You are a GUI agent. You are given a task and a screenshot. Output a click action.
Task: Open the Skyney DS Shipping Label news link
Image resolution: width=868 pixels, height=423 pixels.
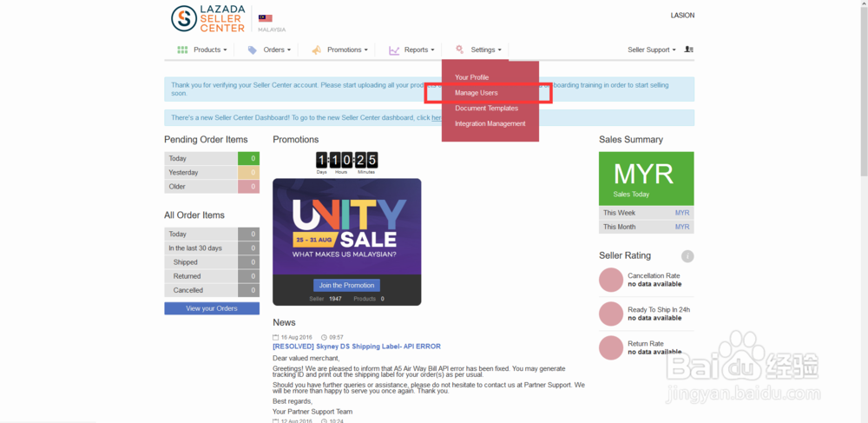(x=357, y=347)
